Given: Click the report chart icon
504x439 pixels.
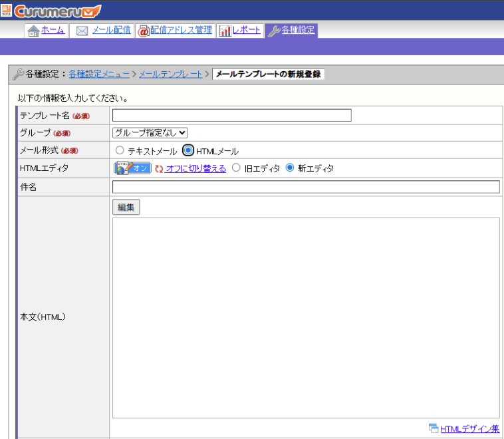Looking at the screenshot, I should click(x=225, y=31).
